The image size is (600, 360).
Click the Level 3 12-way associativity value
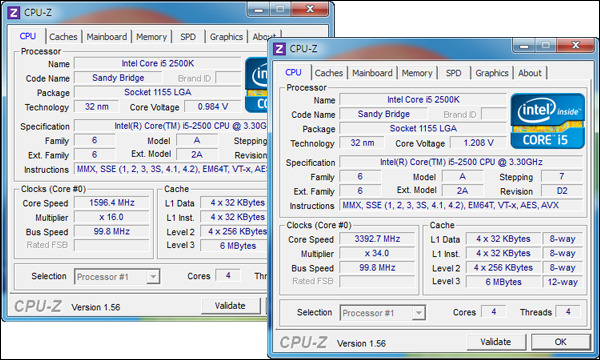click(562, 282)
